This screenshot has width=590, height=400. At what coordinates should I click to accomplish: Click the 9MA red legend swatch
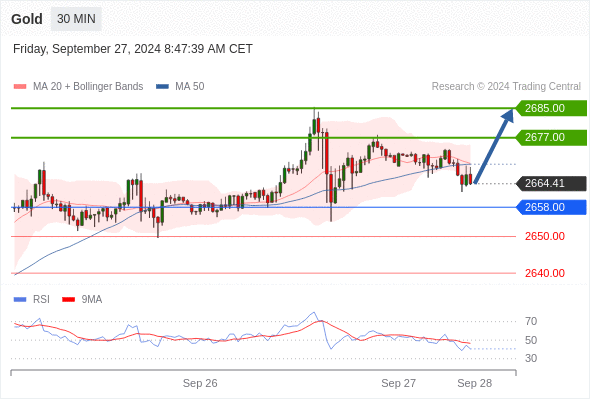pos(68,300)
